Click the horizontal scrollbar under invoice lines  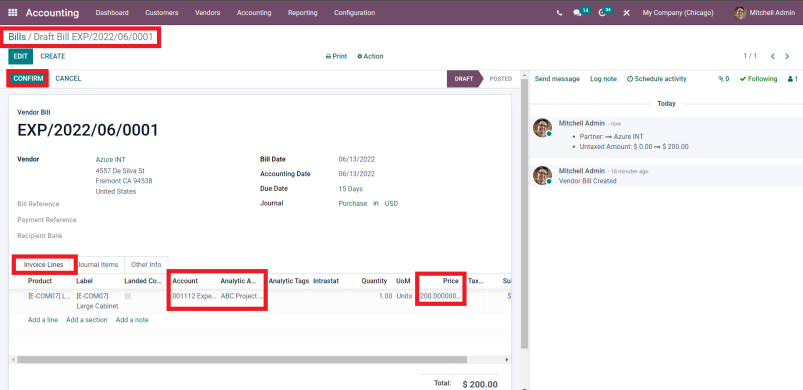tap(242, 360)
